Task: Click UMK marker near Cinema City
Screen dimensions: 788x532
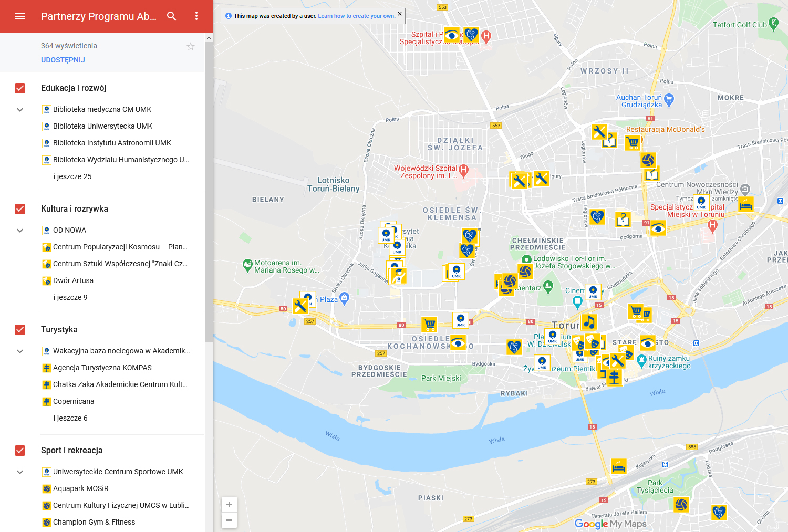Action: click(593, 291)
